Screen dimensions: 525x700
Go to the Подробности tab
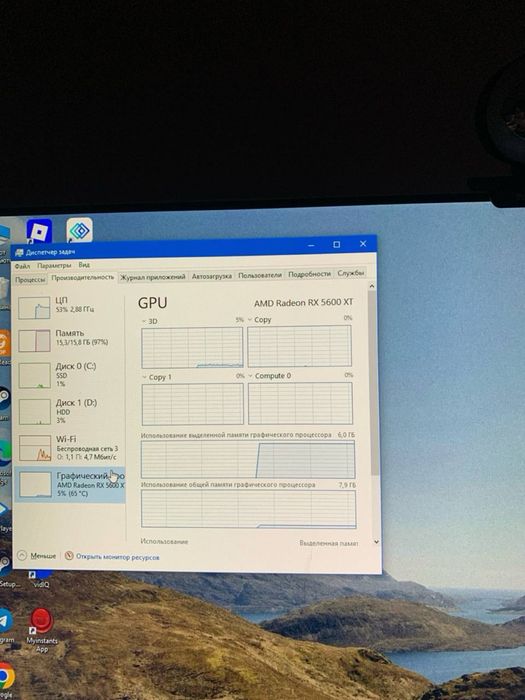click(309, 274)
